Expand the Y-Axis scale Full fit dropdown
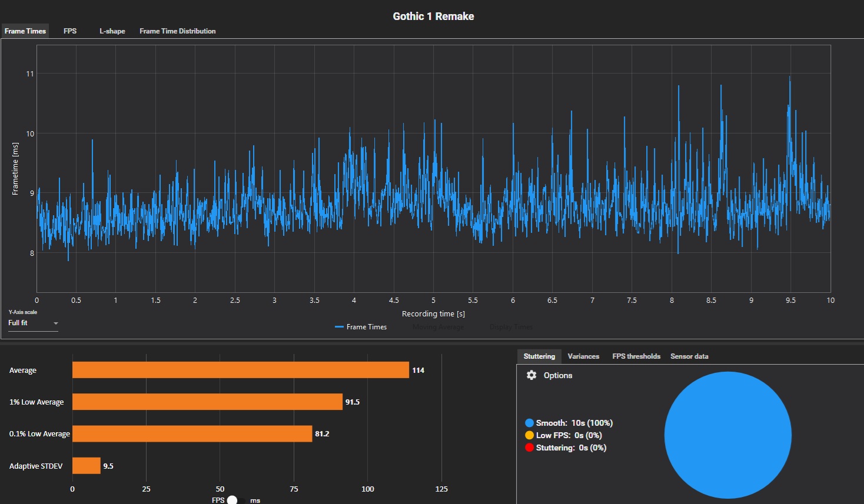Screen dimensions: 864x504 pos(33,323)
